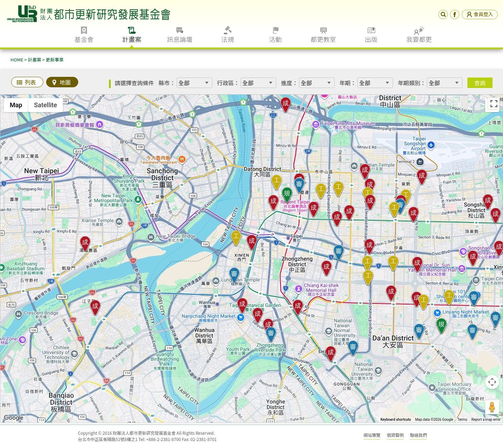
Task: Click the 會員登入 login button
Action: coord(480,14)
